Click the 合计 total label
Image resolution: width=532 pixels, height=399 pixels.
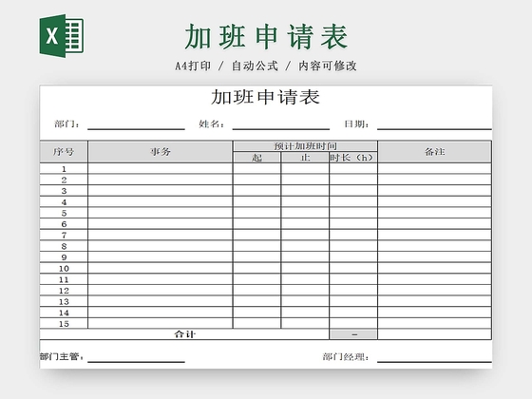pos(184,334)
